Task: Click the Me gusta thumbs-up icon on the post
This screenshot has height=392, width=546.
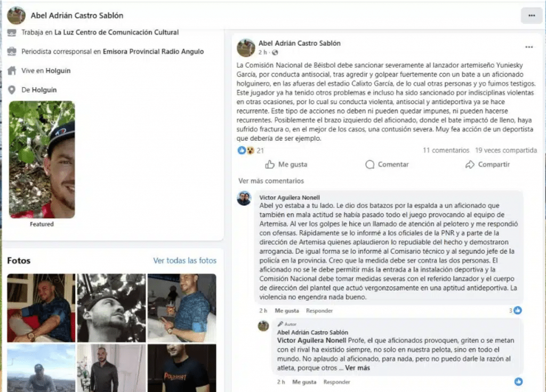Action: (270, 164)
